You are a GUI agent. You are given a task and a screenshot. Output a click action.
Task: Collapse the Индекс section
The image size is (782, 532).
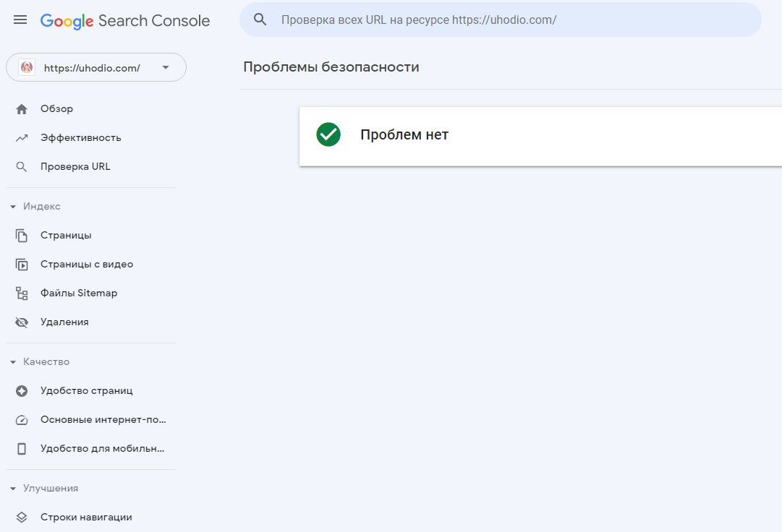tap(13, 207)
